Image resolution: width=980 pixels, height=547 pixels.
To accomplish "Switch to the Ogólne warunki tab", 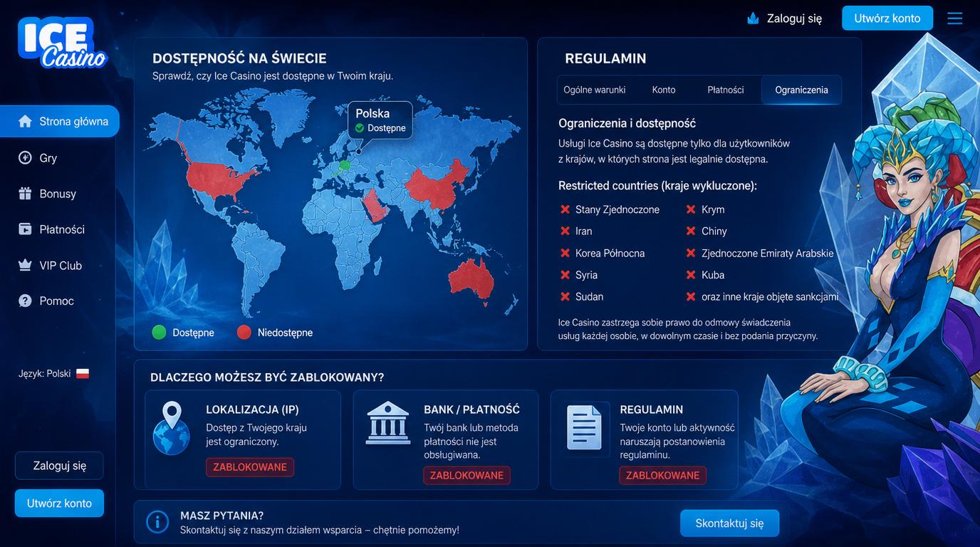I will [x=595, y=90].
